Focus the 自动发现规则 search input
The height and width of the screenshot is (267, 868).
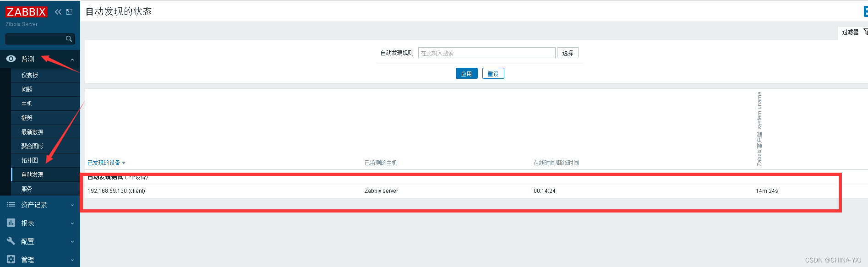[x=486, y=53]
